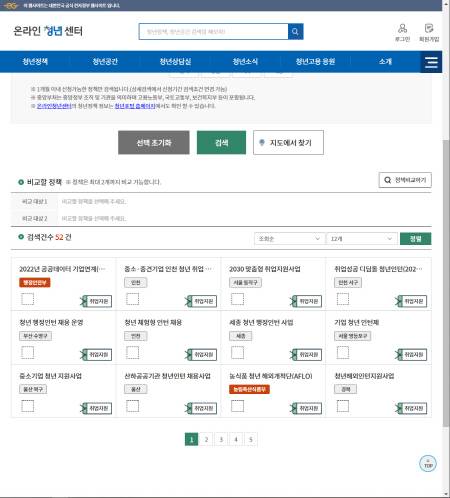Click 취업지원 tag on 청년해외인턴지원사업 card
Image resolution: width=450 pixels, height=498 pixels.
(x=411, y=408)
